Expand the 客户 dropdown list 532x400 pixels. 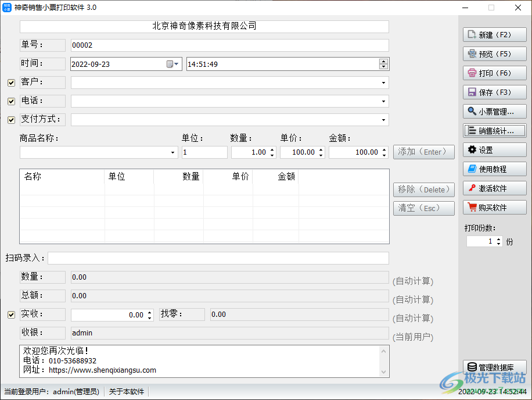tap(383, 83)
